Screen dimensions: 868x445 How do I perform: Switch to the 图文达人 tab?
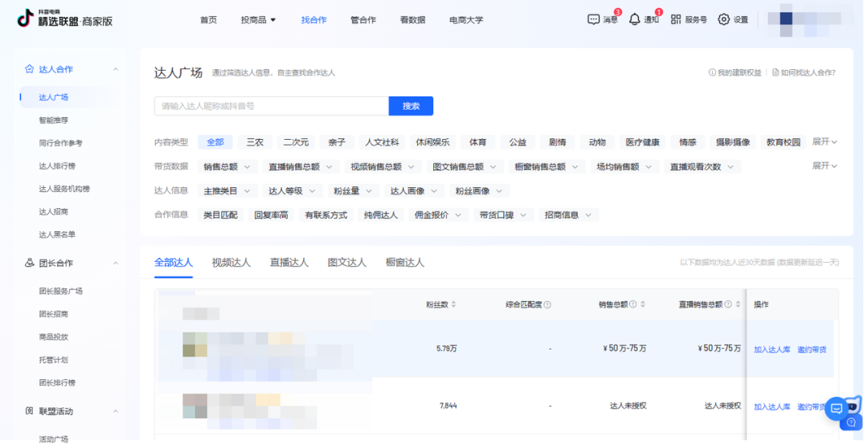coord(347,263)
